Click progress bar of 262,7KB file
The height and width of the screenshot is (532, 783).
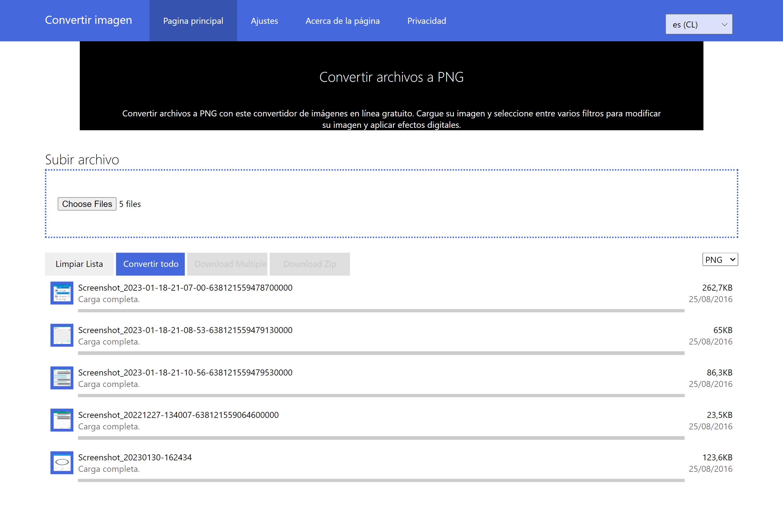click(381, 311)
